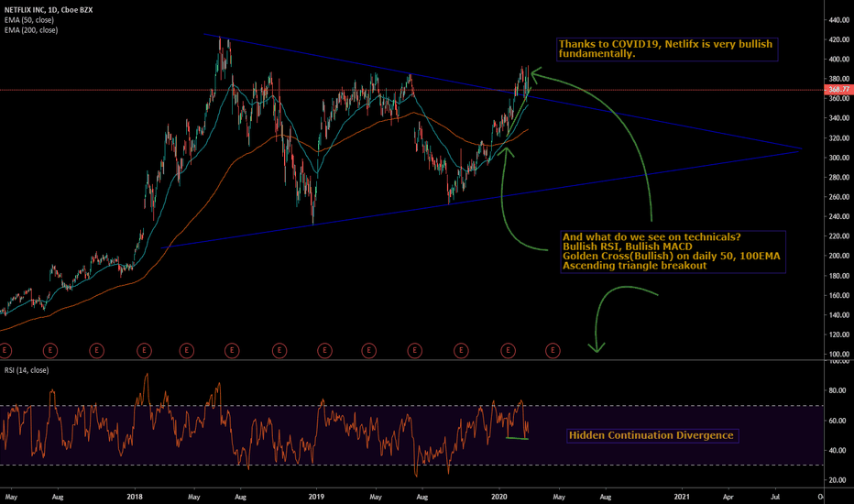Click the Jul label on the time axis

pos(775,497)
